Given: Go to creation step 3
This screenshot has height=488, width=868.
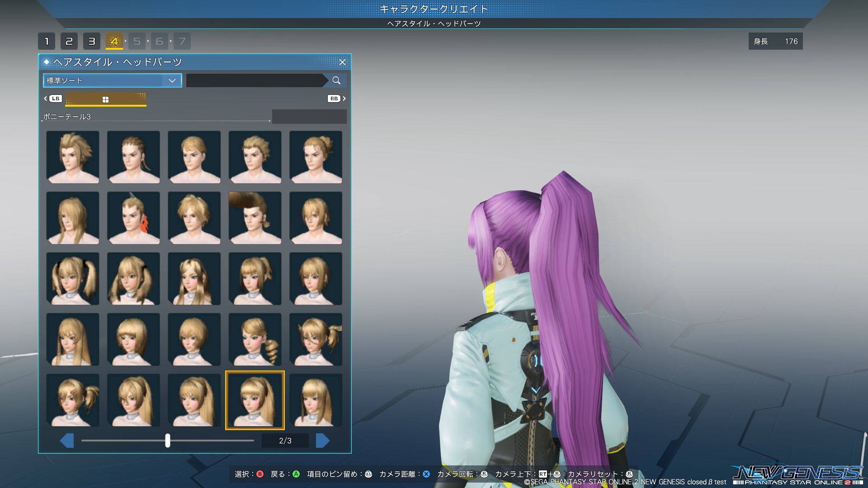Looking at the screenshot, I should (x=92, y=41).
